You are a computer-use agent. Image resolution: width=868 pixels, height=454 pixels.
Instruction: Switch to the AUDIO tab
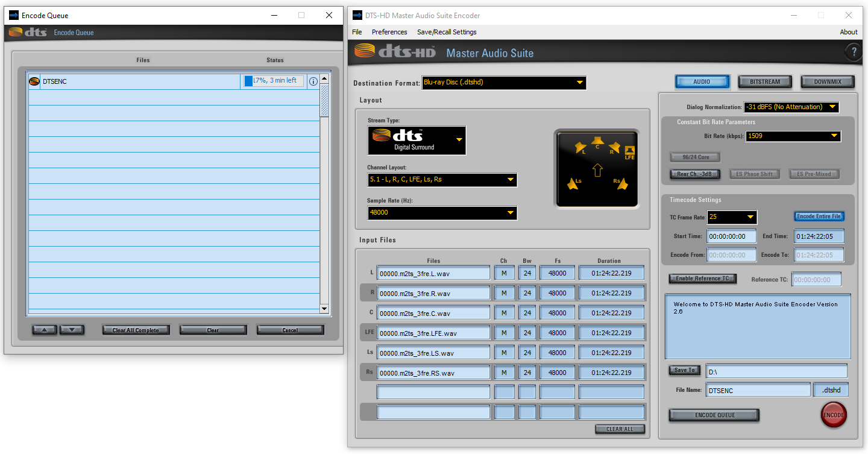click(702, 81)
